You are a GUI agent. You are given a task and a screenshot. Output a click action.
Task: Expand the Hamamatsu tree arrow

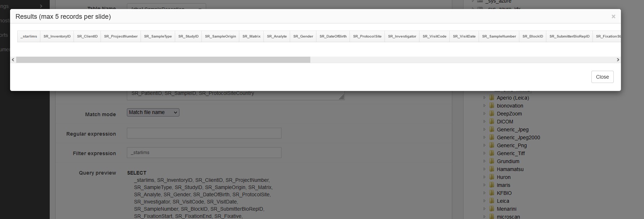484,169
